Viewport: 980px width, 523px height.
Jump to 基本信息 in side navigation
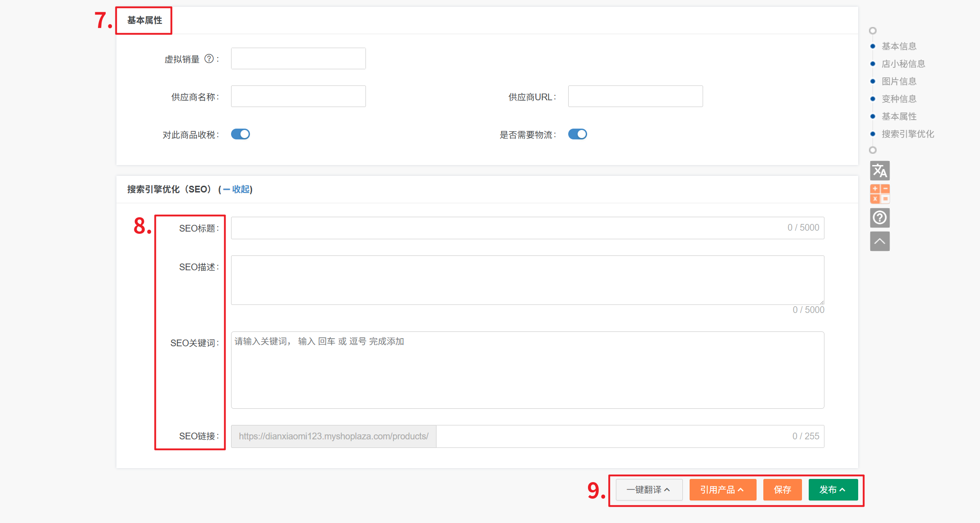pyautogui.click(x=899, y=46)
